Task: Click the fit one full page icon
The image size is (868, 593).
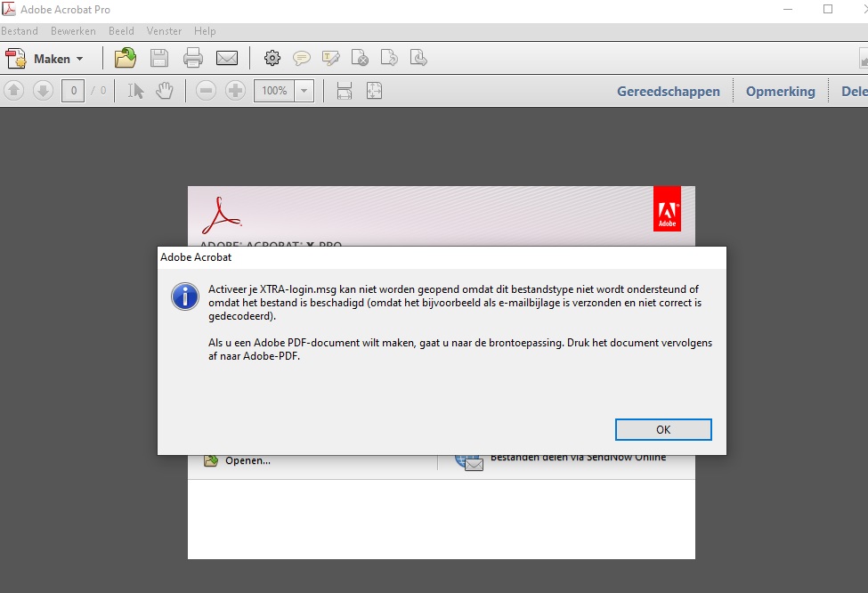Action: 374,91
